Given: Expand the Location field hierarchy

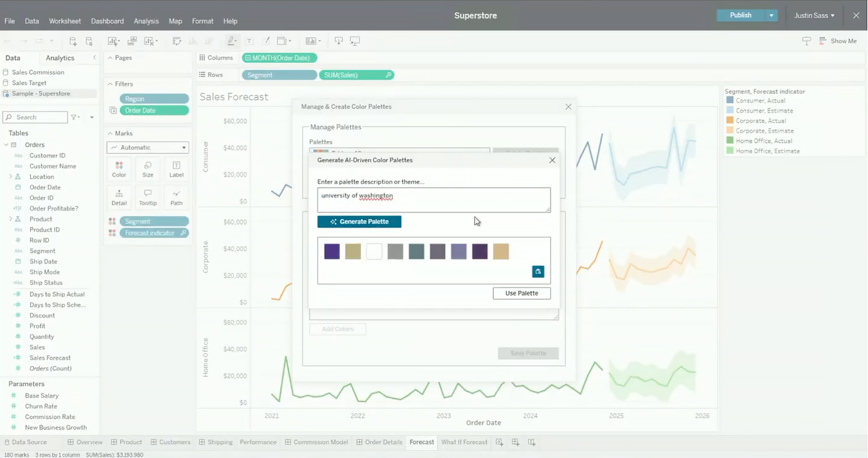Looking at the screenshot, I should click(x=10, y=177).
